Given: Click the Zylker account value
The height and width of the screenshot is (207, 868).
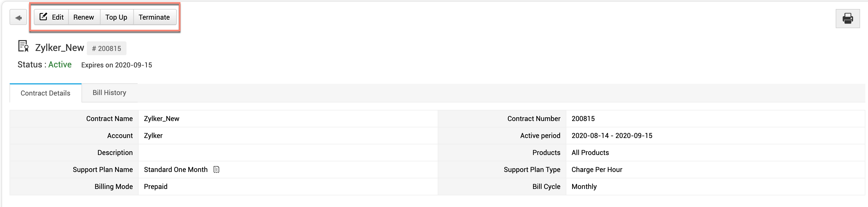Looking at the screenshot, I should (x=153, y=136).
